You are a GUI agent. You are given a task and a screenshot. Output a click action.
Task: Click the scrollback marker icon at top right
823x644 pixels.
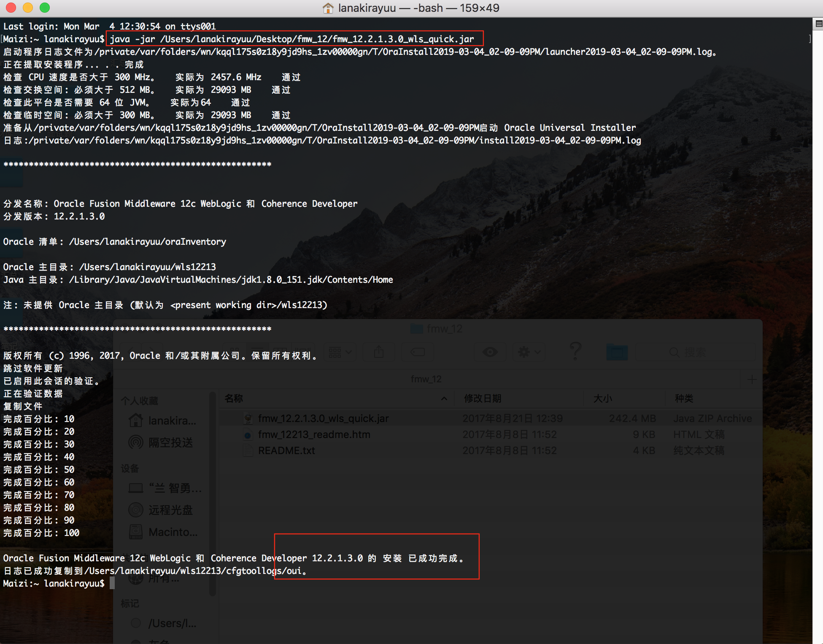(x=818, y=24)
